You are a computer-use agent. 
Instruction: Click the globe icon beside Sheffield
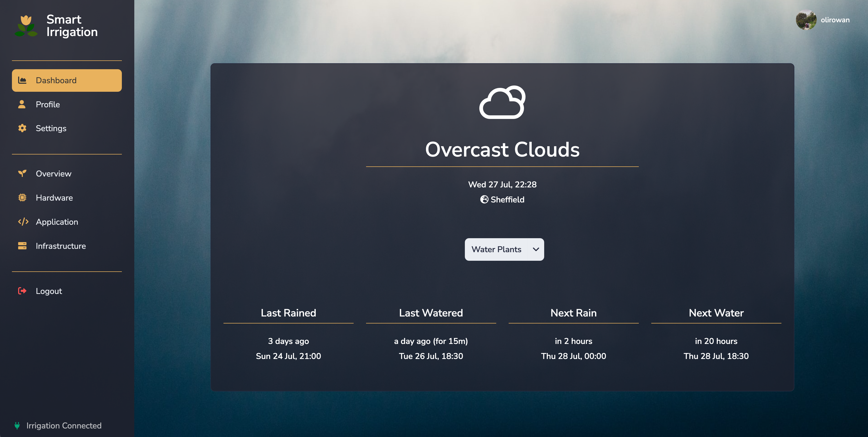484,200
